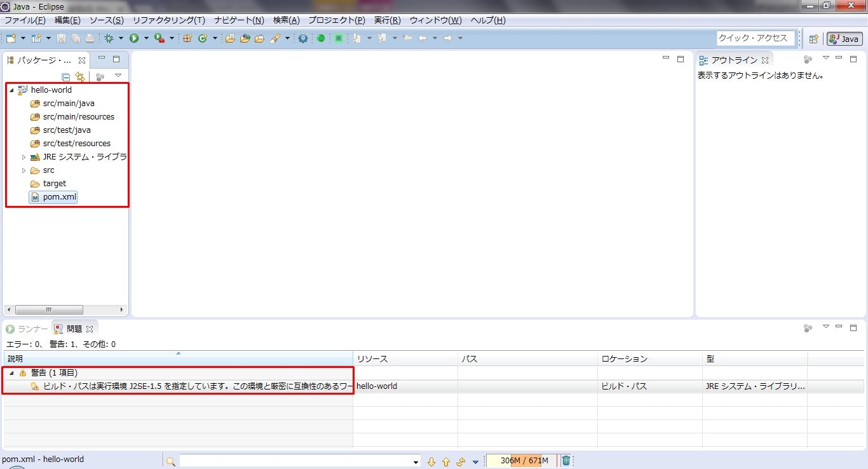Select src/main/java source folder
This screenshot has height=469, width=868.
[x=69, y=104]
